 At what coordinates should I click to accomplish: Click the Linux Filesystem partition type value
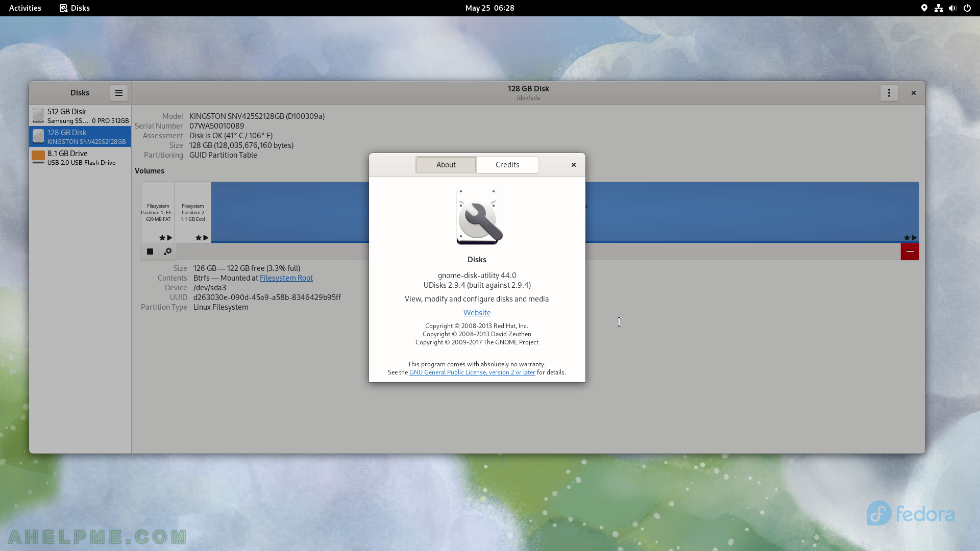pyautogui.click(x=221, y=307)
